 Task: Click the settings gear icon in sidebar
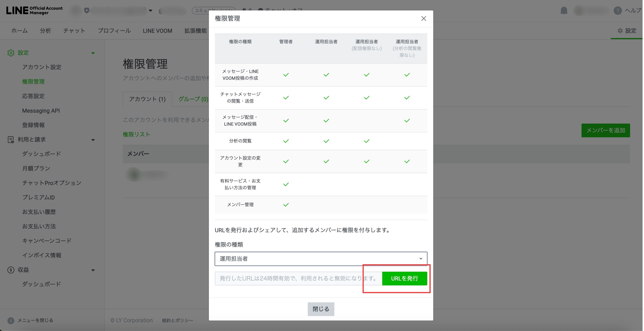click(11, 53)
